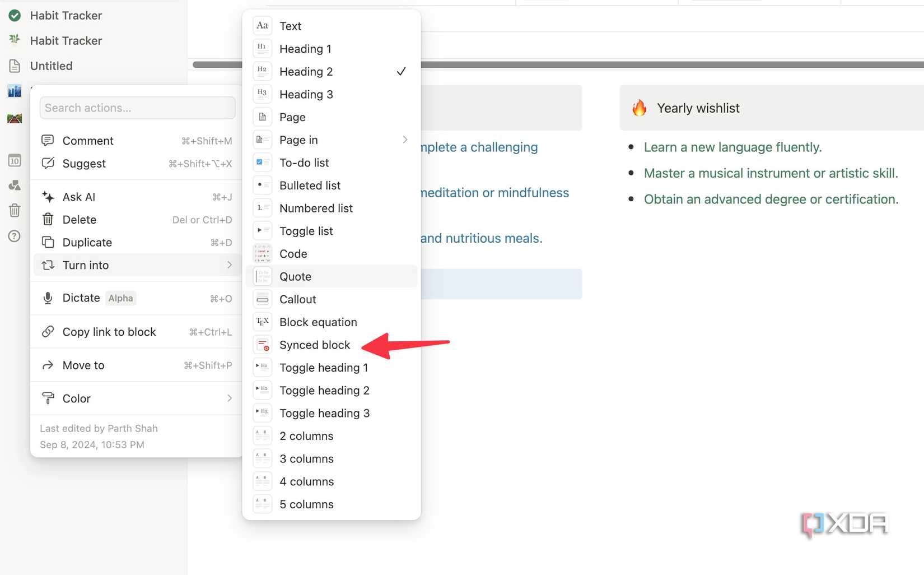The image size is (924, 575).
Task: Click the Search actions input field
Action: point(137,108)
